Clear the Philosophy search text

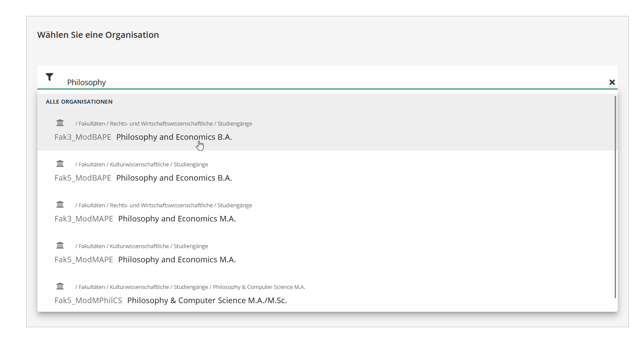(x=612, y=82)
